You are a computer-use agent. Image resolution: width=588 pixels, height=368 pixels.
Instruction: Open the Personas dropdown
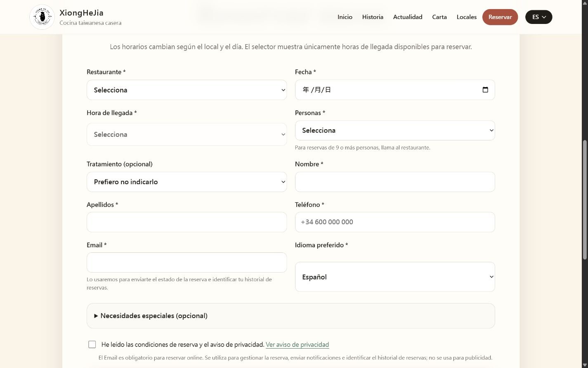(x=395, y=131)
